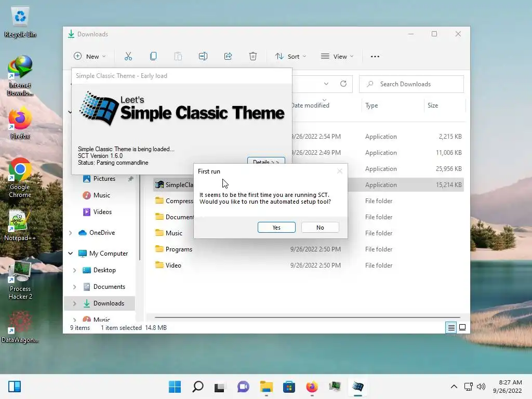Switch to large thumbnails view icon
Viewport: 532px width, 399px height.
462,328
